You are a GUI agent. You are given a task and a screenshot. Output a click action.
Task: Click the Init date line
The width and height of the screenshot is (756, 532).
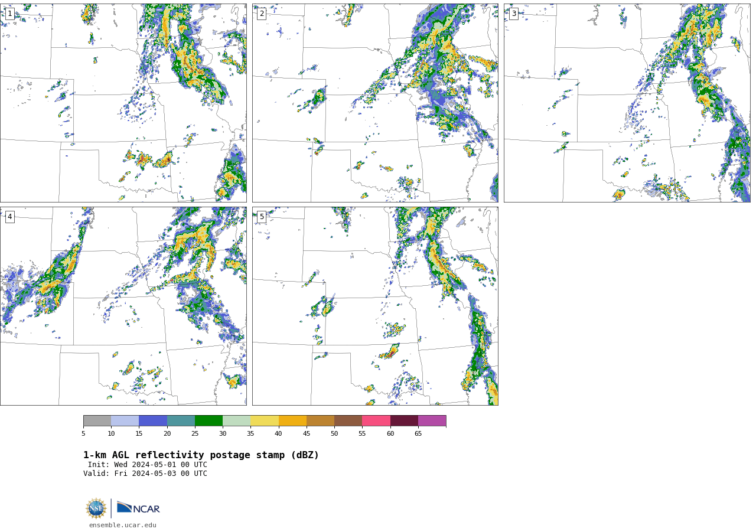click(148, 465)
